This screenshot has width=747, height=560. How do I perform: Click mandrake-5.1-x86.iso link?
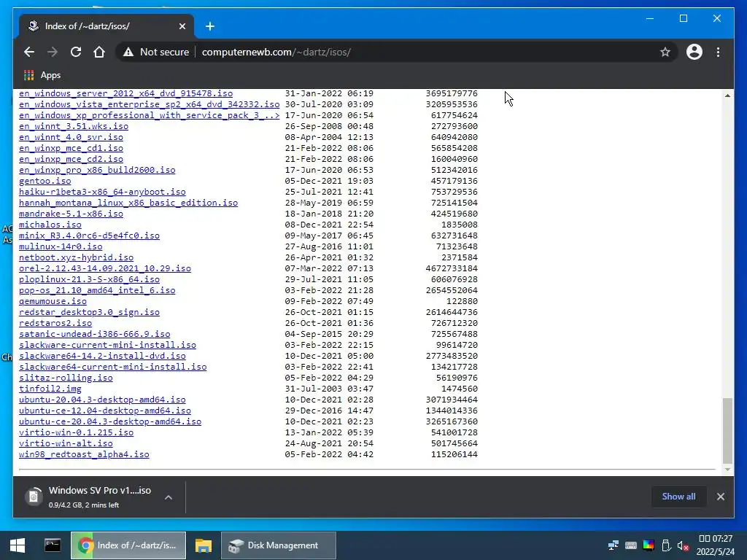pos(71,214)
